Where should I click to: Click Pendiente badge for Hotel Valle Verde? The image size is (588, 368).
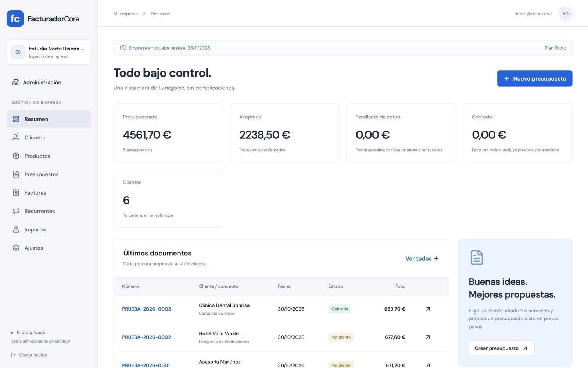pyautogui.click(x=341, y=337)
